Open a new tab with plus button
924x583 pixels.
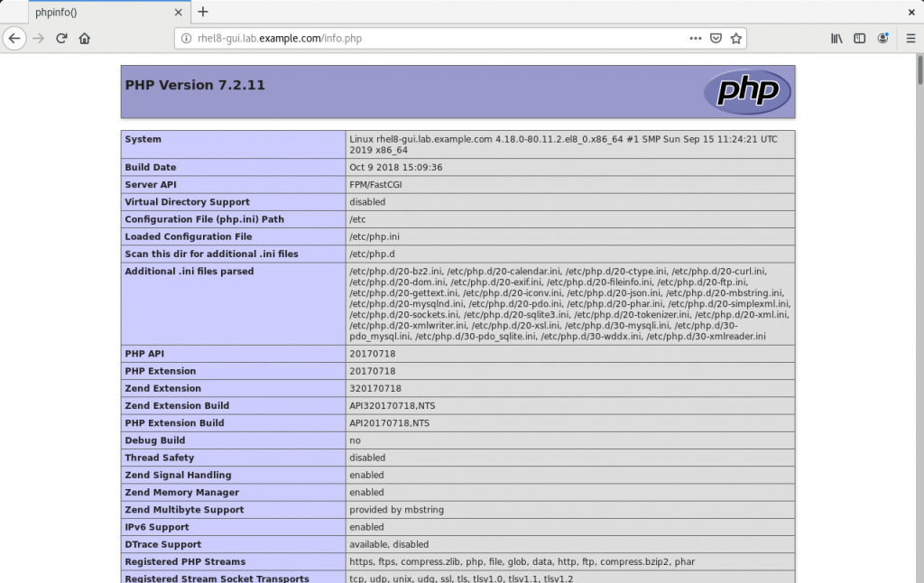[x=203, y=12]
